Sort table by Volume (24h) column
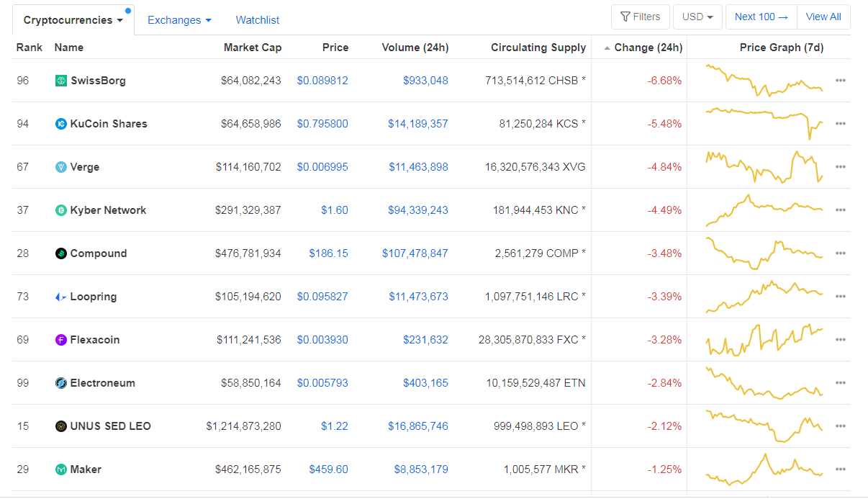This screenshot has height=499, width=868. tap(415, 48)
